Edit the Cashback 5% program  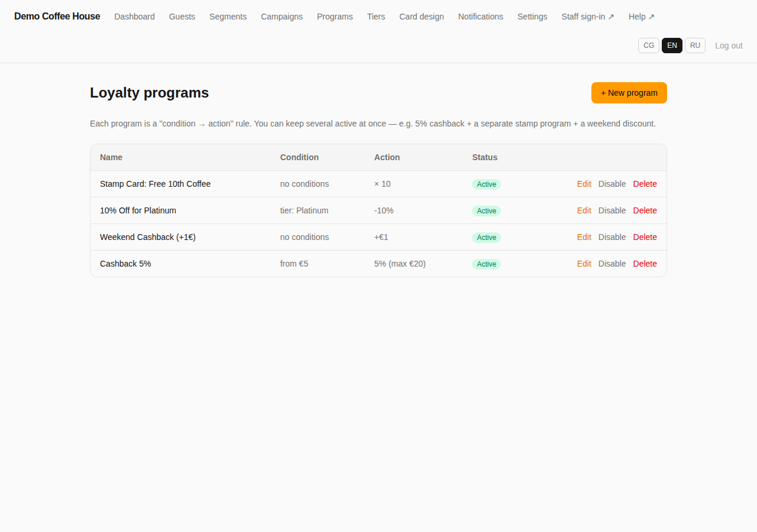click(x=584, y=264)
